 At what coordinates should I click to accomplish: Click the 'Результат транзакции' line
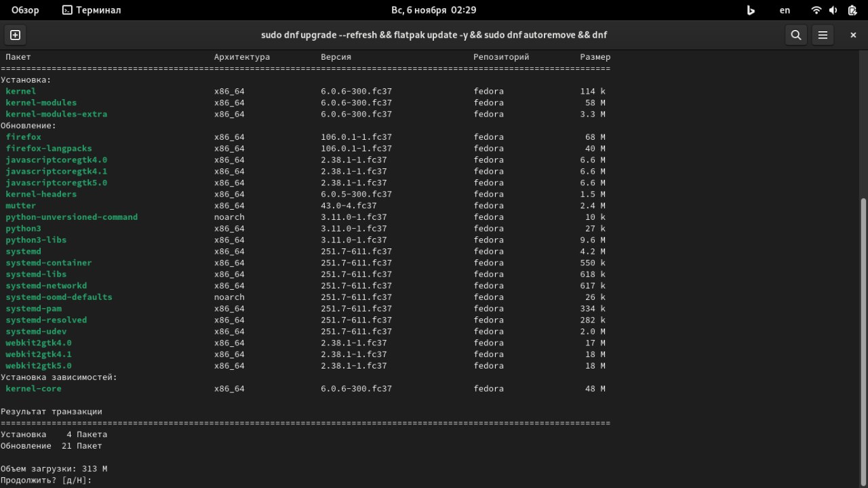[x=52, y=412]
